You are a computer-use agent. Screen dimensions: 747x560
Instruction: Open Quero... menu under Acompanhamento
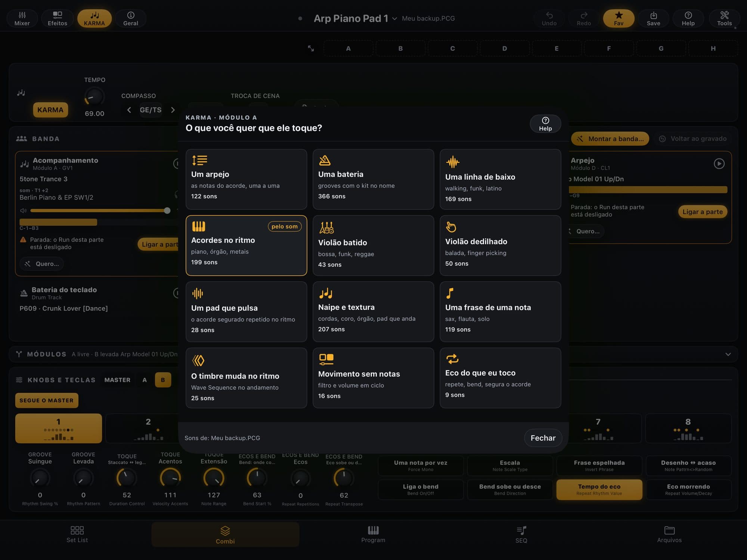(42, 264)
